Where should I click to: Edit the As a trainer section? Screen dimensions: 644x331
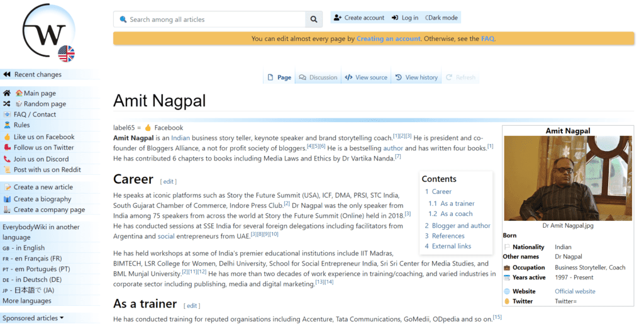coord(192,305)
